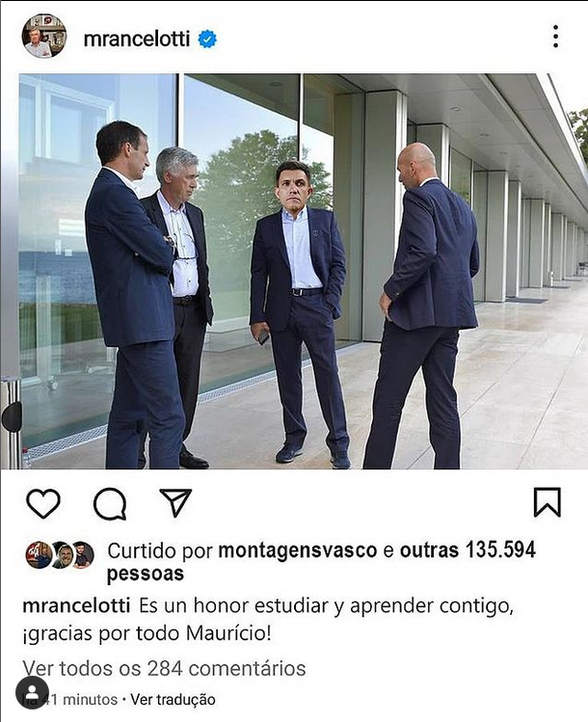Screen dimensions: 588x722
Task: Open mrancelotti username in caption
Action: pos(76,606)
